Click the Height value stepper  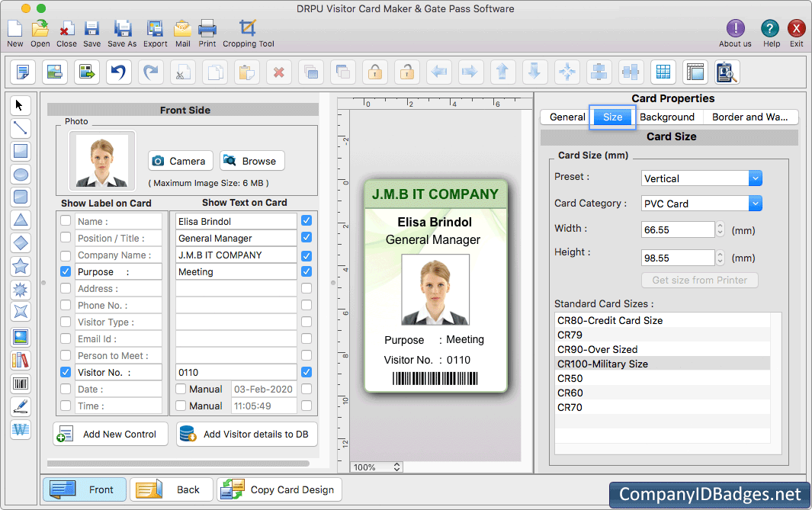720,258
